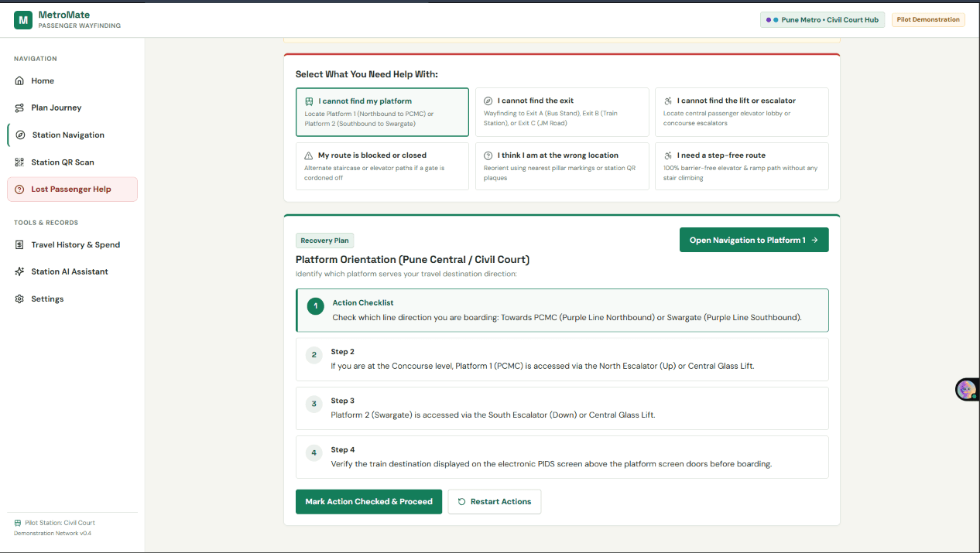
Task: Click the step 3 numbered circle
Action: coord(314,404)
